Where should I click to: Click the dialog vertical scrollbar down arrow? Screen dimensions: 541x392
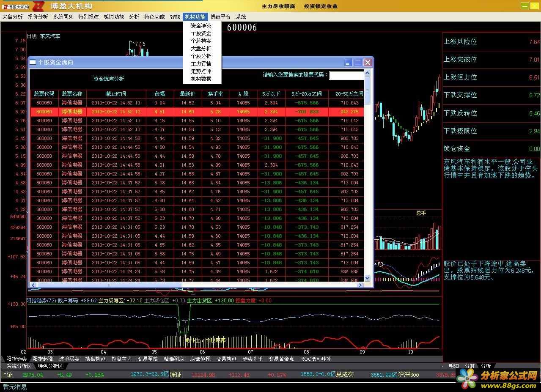pyautogui.click(x=367, y=278)
